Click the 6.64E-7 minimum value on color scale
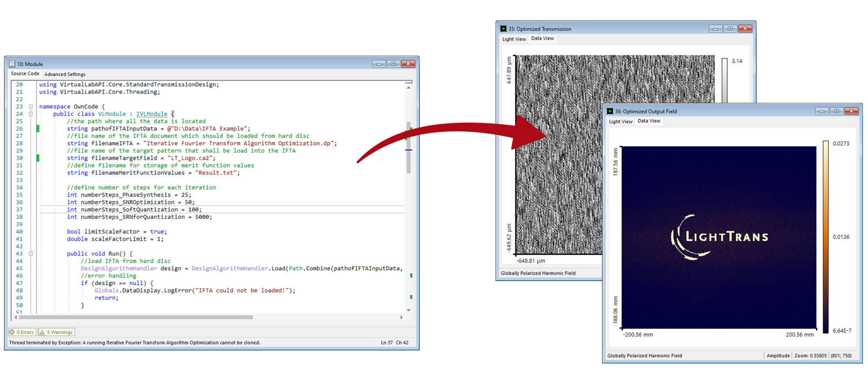The width and height of the screenshot is (868, 384). click(x=842, y=331)
